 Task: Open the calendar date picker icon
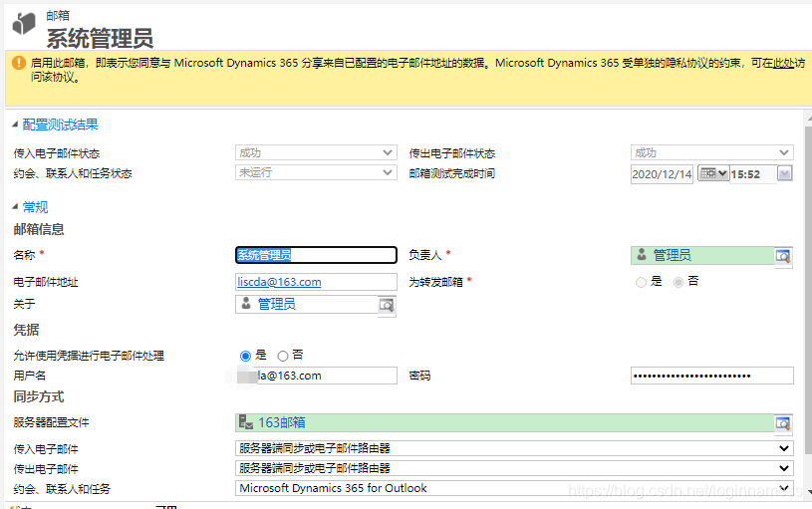click(713, 173)
